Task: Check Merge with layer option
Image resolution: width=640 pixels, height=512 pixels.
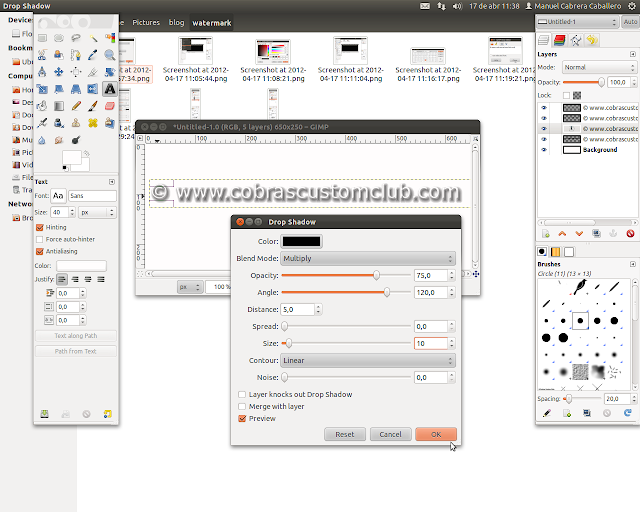Action: click(242, 406)
